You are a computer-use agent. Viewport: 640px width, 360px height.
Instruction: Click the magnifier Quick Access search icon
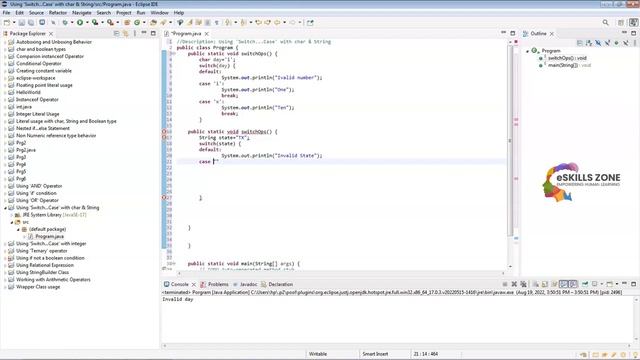tap(606, 23)
